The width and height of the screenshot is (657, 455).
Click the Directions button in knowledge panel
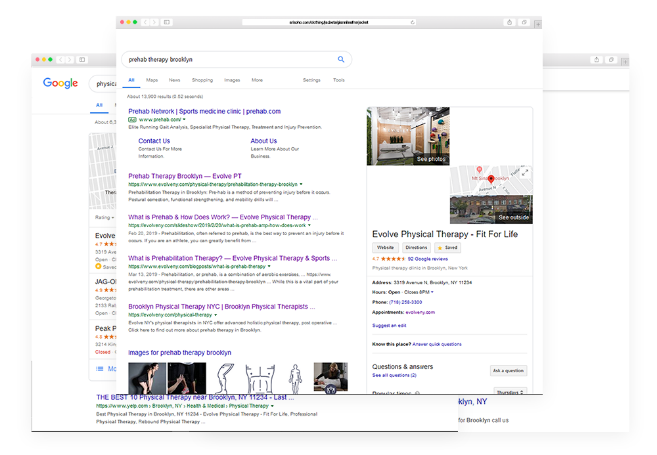(x=416, y=248)
